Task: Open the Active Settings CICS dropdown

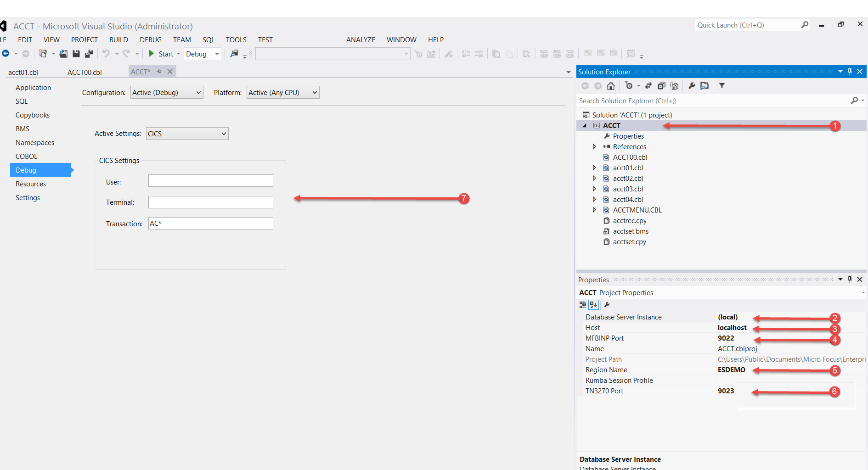Action: pos(187,134)
